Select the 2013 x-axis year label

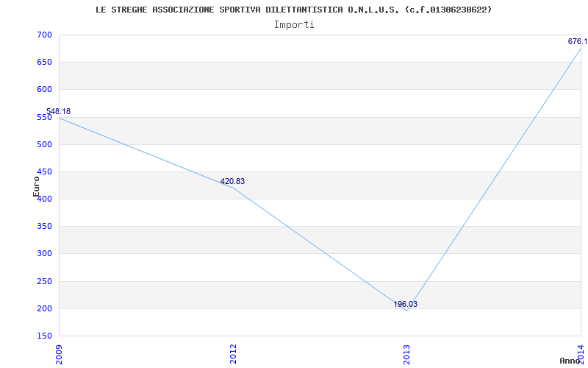tap(407, 353)
